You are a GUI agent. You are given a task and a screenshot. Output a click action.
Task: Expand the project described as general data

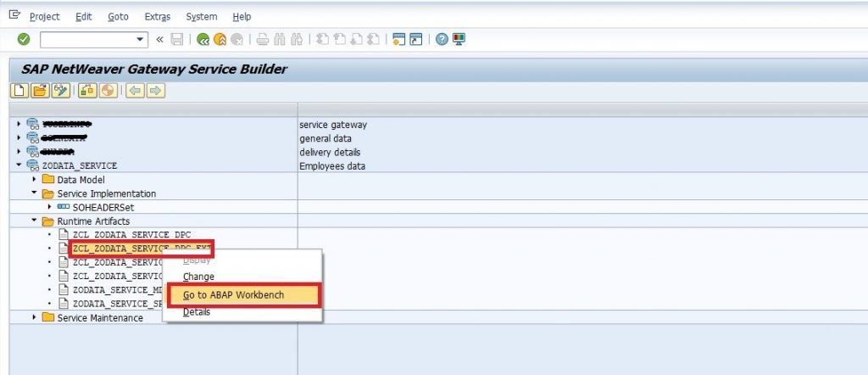tap(19, 138)
